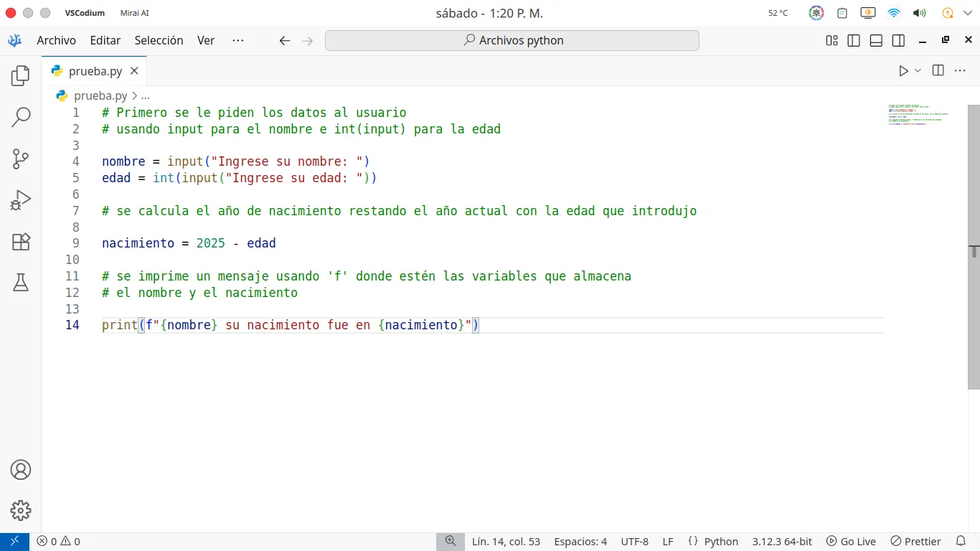
Task: Split the editor to the right
Action: click(x=938, y=70)
